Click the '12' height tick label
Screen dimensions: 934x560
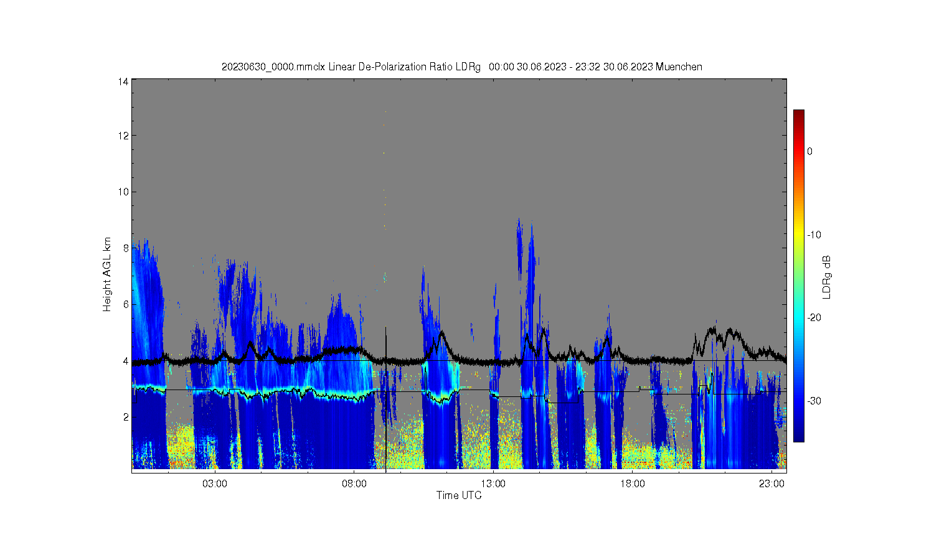click(x=123, y=136)
